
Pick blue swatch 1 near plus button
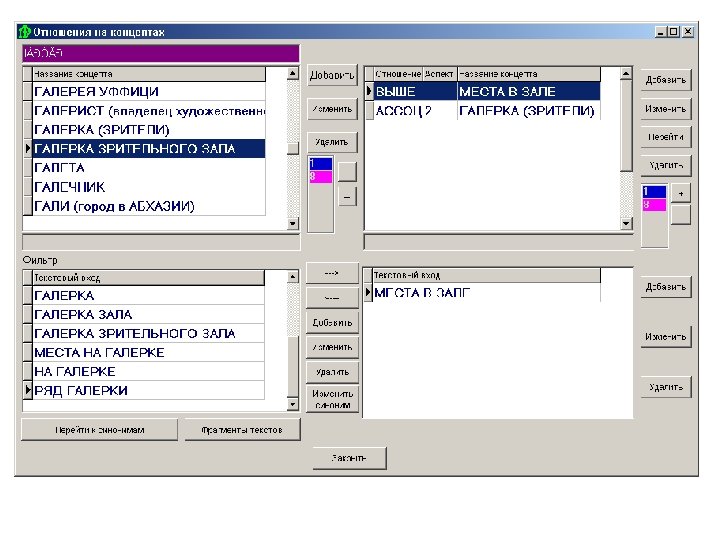tap(654, 192)
